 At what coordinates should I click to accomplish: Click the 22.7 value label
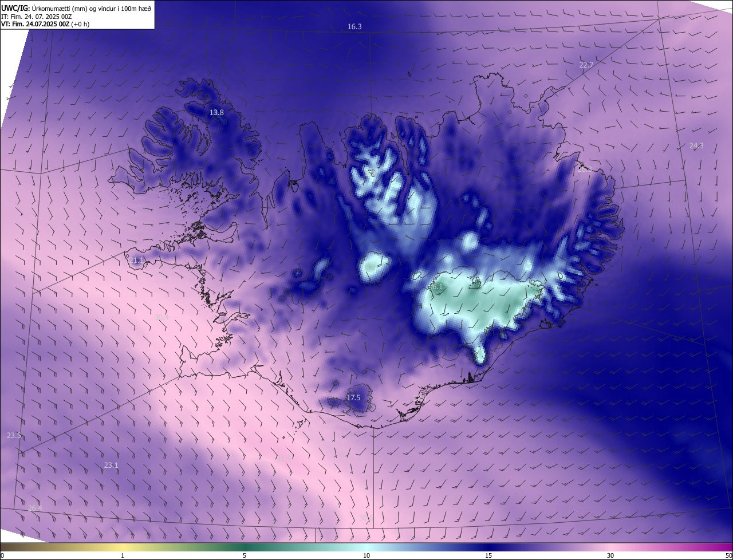(x=586, y=65)
